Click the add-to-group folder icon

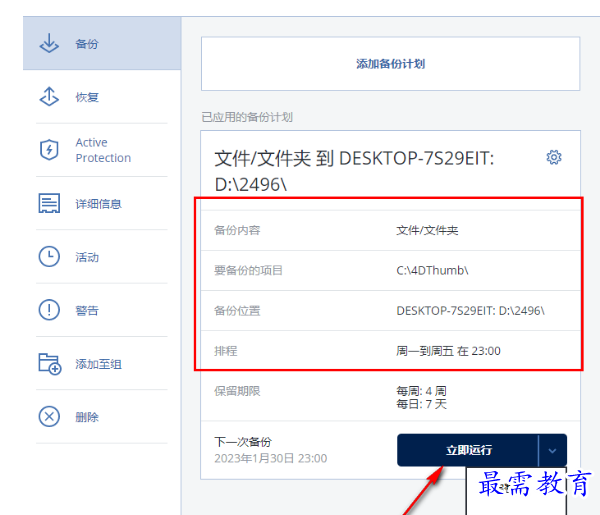pyautogui.click(x=50, y=363)
